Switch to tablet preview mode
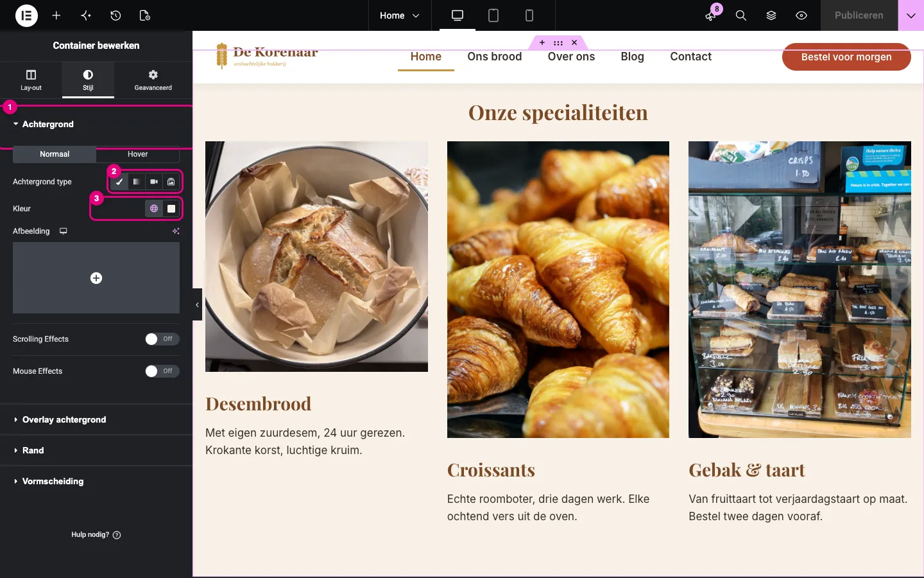The width and height of the screenshot is (924, 578). (x=493, y=15)
